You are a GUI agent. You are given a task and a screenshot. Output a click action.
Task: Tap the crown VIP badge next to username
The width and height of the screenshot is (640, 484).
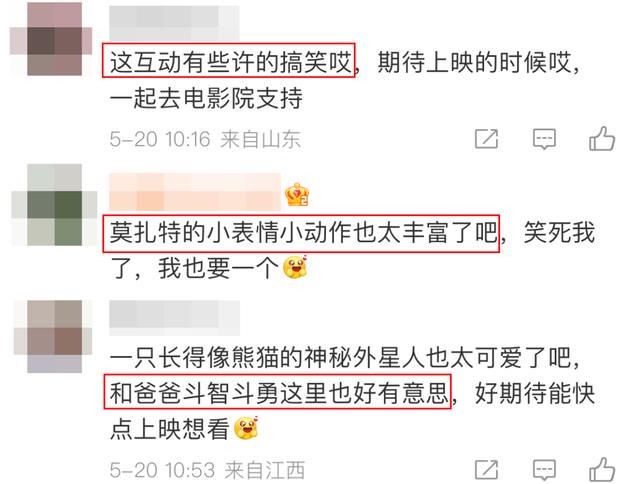click(x=297, y=195)
